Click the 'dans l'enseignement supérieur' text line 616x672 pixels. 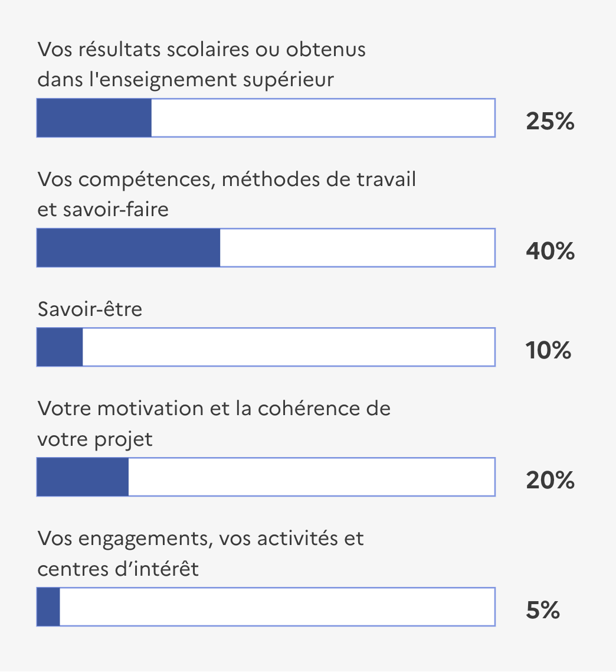point(185,80)
